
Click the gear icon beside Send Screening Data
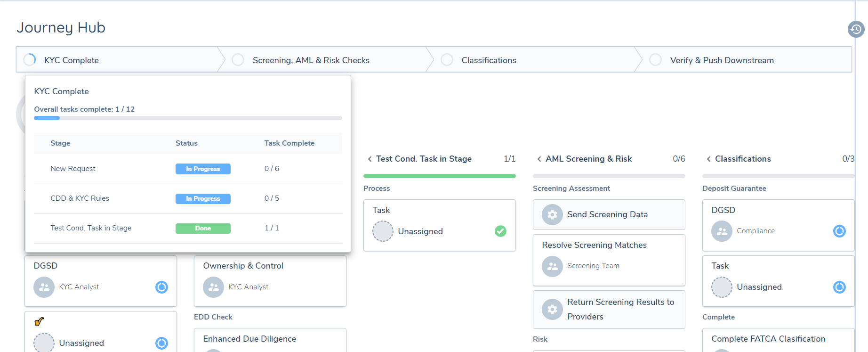click(x=552, y=214)
